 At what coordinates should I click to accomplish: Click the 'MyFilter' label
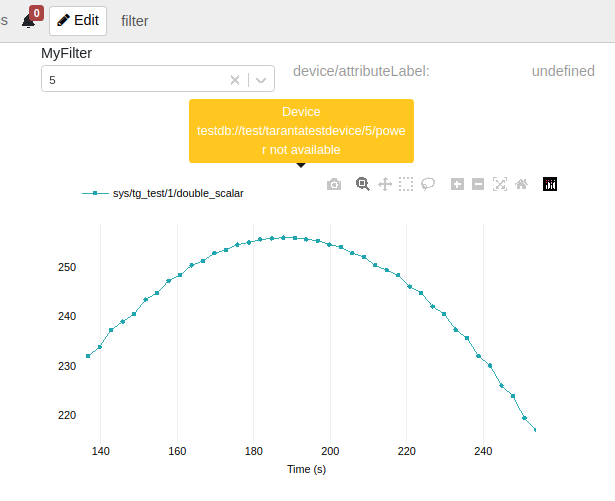[x=67, y=53]
